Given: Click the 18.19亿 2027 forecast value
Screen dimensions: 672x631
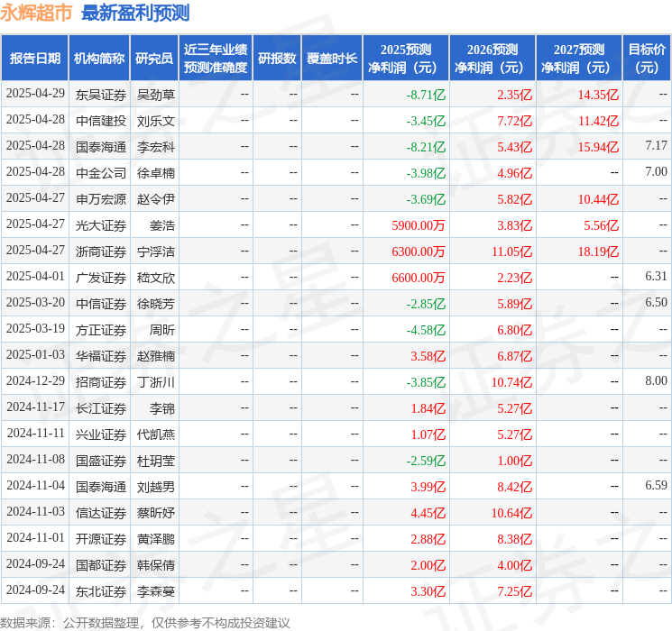Looking at the screenshot, I should click(598, 251).
